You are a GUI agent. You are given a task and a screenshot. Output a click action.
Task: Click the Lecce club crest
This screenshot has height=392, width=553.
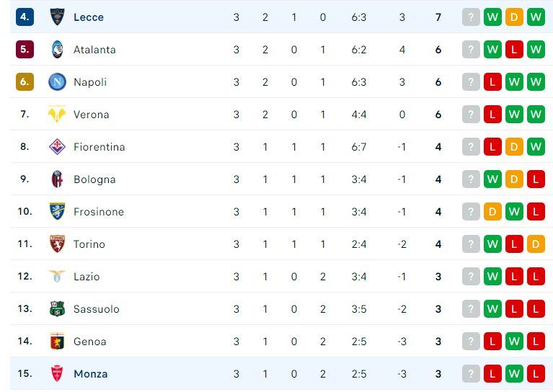[57, 17]
